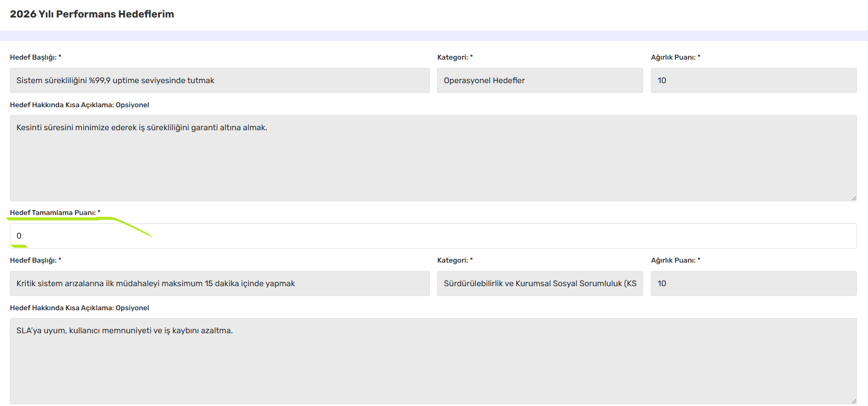Select the 'Sistem sürekliliğini %99,9 uptime' title field
Viewport: 868px width, 406px height.
tap(219, 80)
